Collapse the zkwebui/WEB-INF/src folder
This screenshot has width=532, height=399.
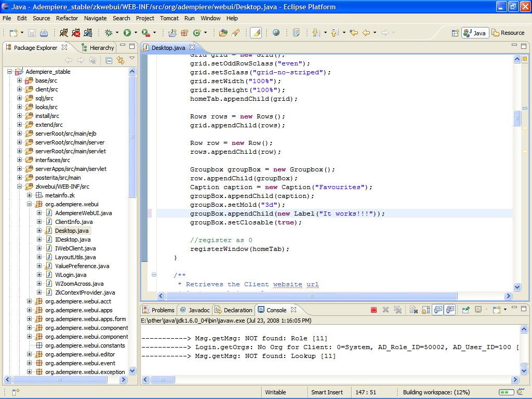[19, 187]
